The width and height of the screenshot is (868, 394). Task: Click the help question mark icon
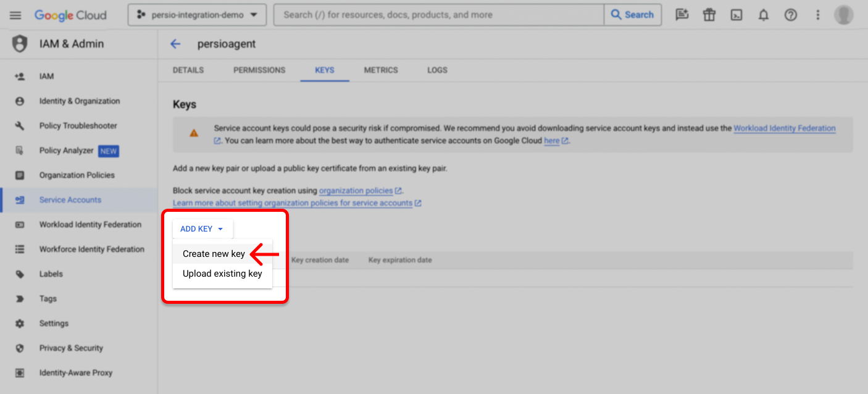(790, 15)
